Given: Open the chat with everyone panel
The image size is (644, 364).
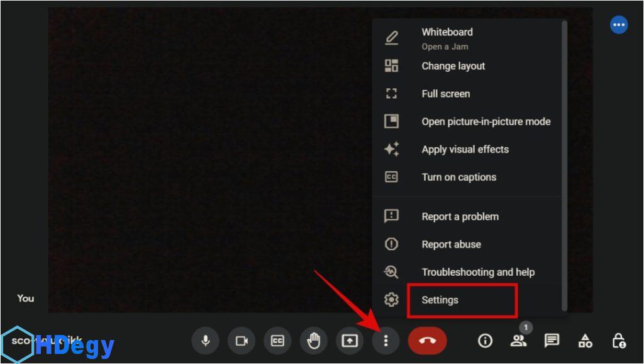Looking at the screenshot, I should pos(552,341).
